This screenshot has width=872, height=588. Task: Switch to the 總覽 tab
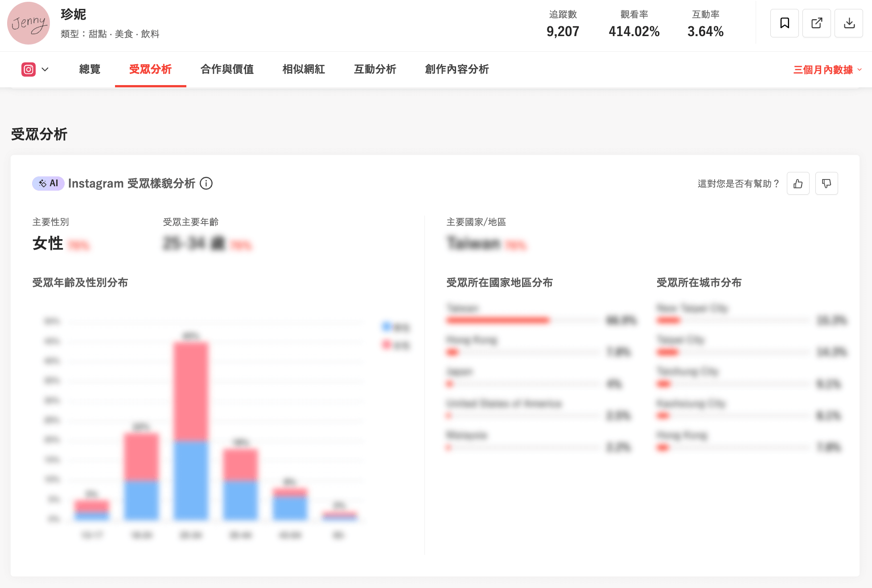[x=90, y=69]
